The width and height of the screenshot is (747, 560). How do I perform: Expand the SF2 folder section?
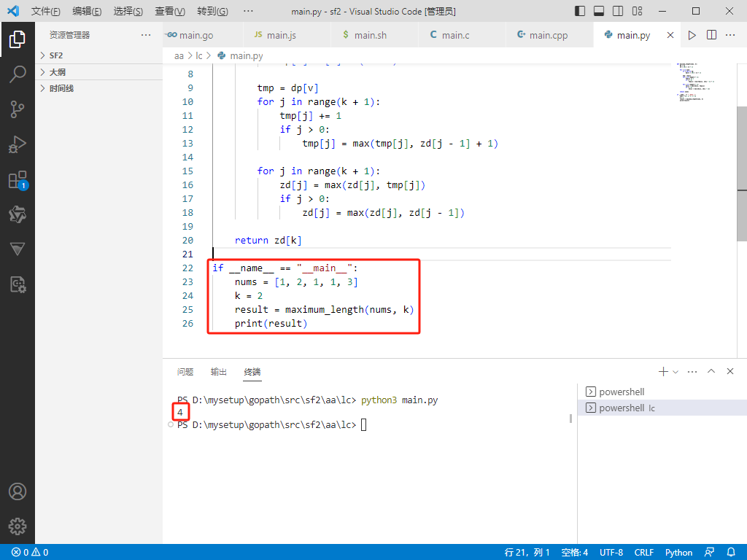coord(56,55)
